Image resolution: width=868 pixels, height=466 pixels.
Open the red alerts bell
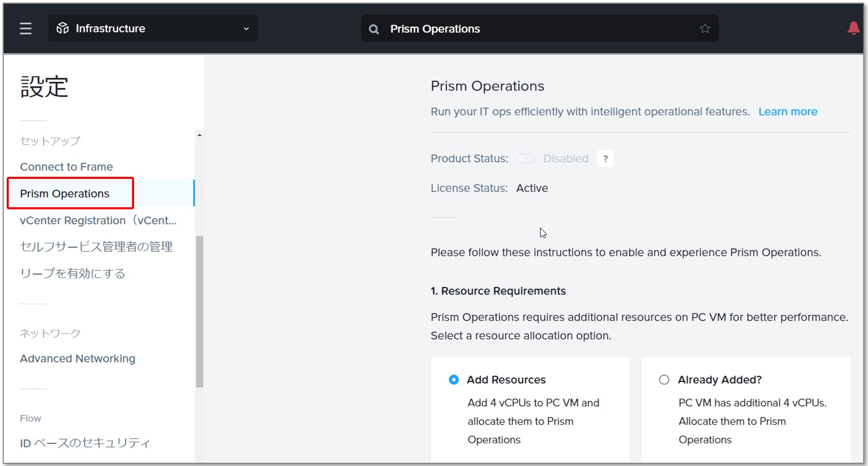pos(854,28)
